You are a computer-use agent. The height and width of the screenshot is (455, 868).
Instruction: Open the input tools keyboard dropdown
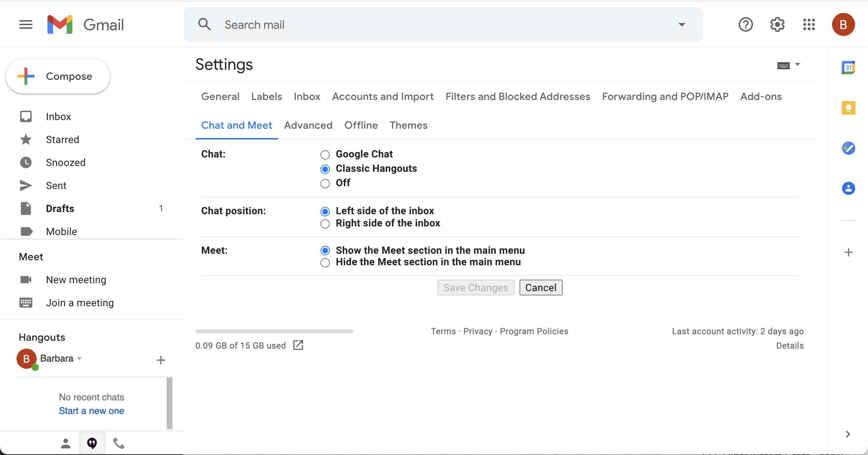(x=797, y=65)
